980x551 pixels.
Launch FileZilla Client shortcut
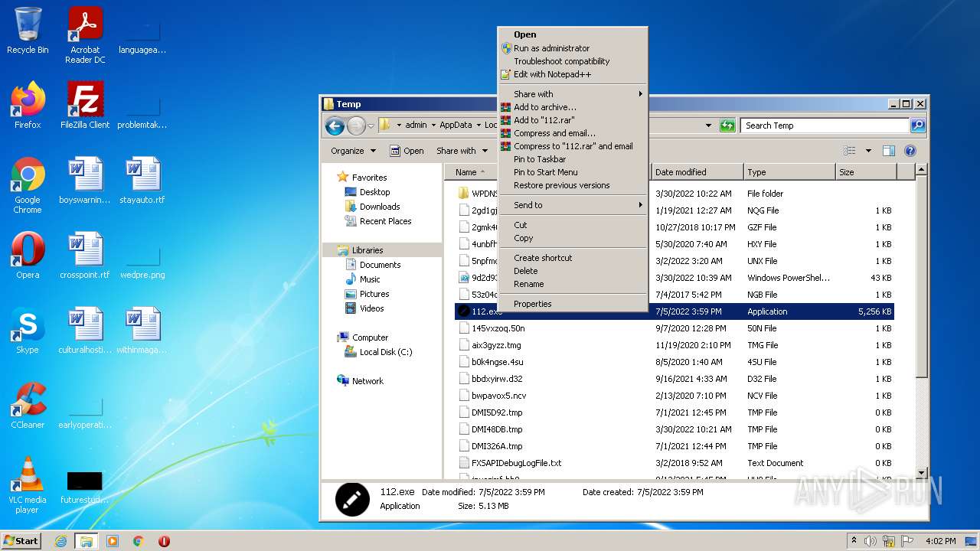(x=85, y=106)
